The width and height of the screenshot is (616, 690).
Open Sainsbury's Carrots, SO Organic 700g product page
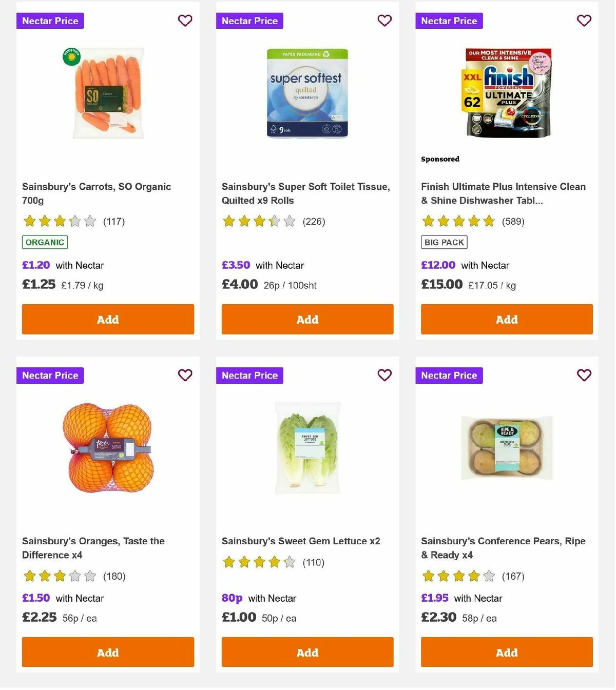pos(97,193)
